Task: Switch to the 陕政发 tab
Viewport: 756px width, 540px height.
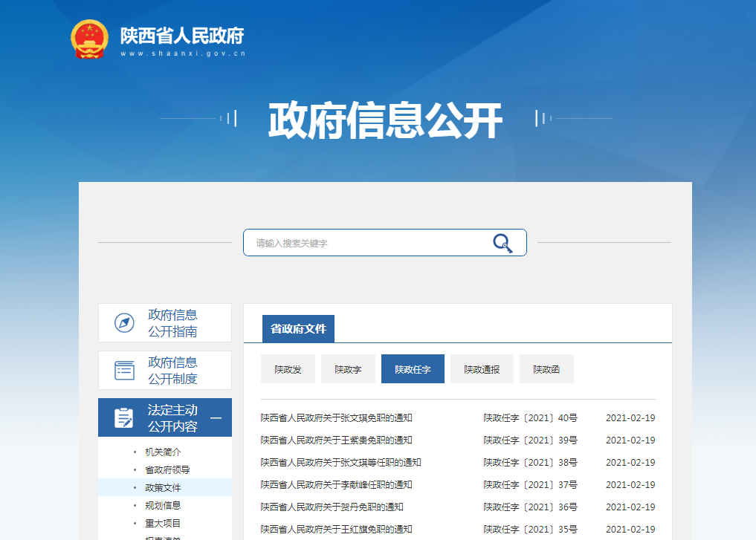Action: pyautogui.click(x=288, y=368)
